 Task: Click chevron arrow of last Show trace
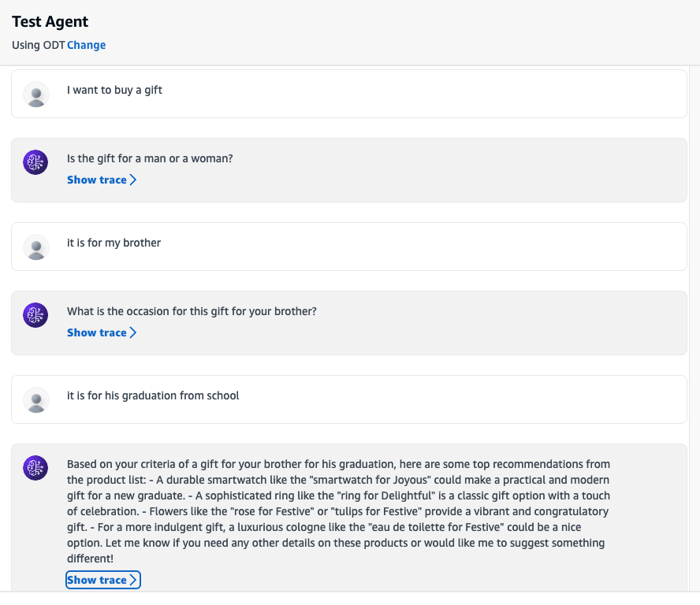(x=133, y=580)
